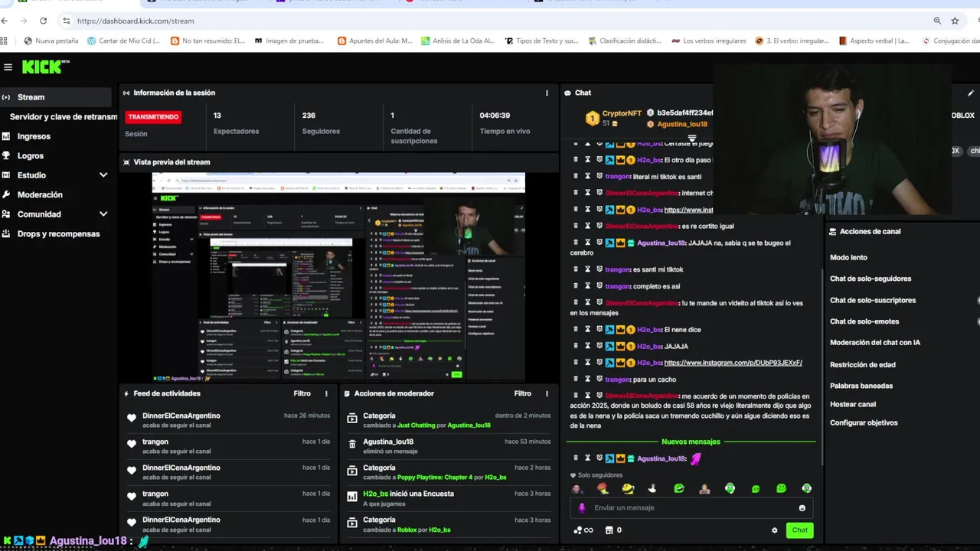
Task: Click 'Just Chatting' in the moderator actions
Action: tap(416, 425)
